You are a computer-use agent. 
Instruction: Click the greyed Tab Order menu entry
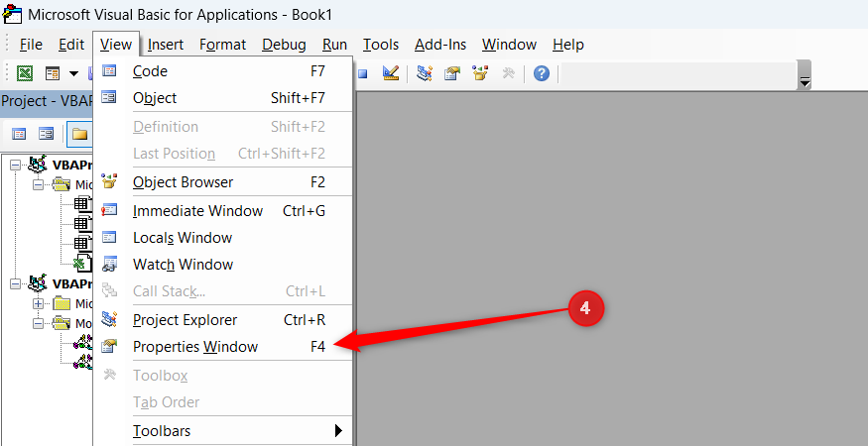[x=223, y=402]
